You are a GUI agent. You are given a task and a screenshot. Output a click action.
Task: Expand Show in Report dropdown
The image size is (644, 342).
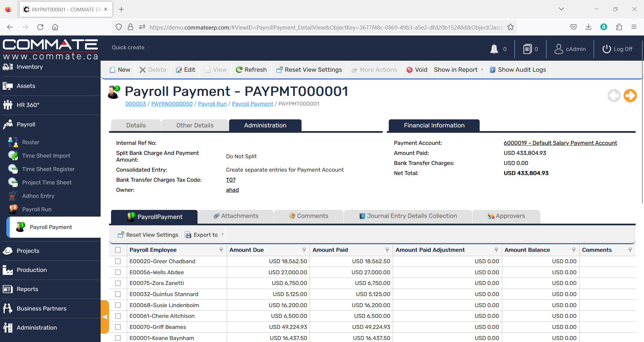(482, 70)
